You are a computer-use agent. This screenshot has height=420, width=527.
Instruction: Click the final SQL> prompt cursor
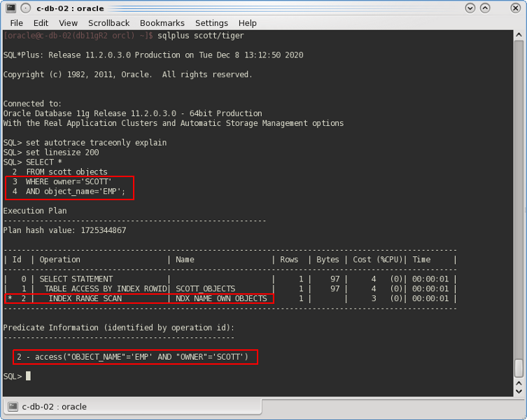(28, 376)
